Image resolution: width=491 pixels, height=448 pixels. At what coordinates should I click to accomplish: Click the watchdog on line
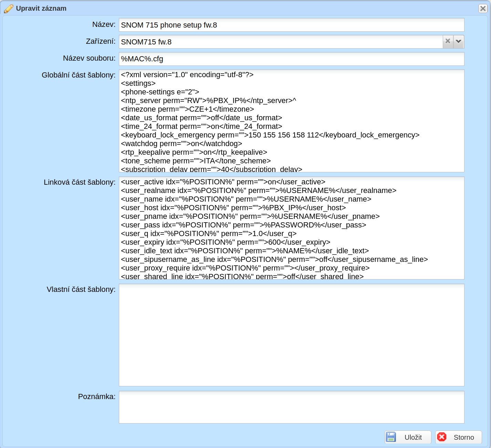point(182,144)
